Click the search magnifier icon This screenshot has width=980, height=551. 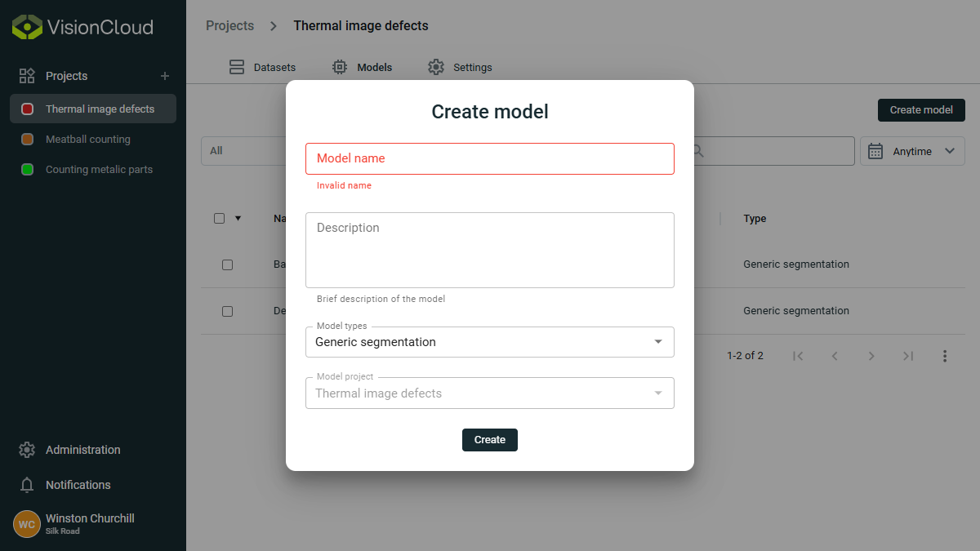[x=697, y=150]
